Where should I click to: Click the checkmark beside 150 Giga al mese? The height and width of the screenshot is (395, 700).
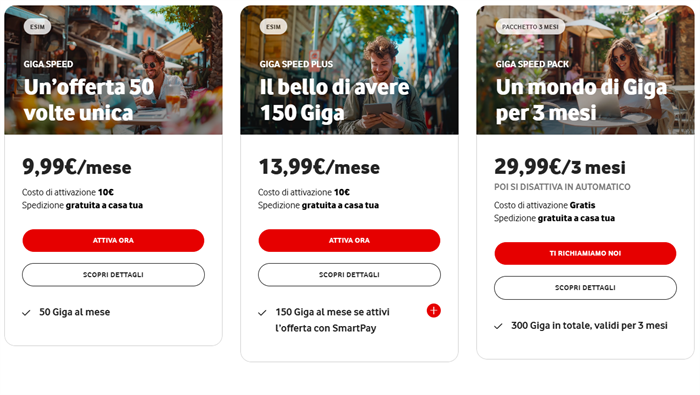(x=262, y=313)
